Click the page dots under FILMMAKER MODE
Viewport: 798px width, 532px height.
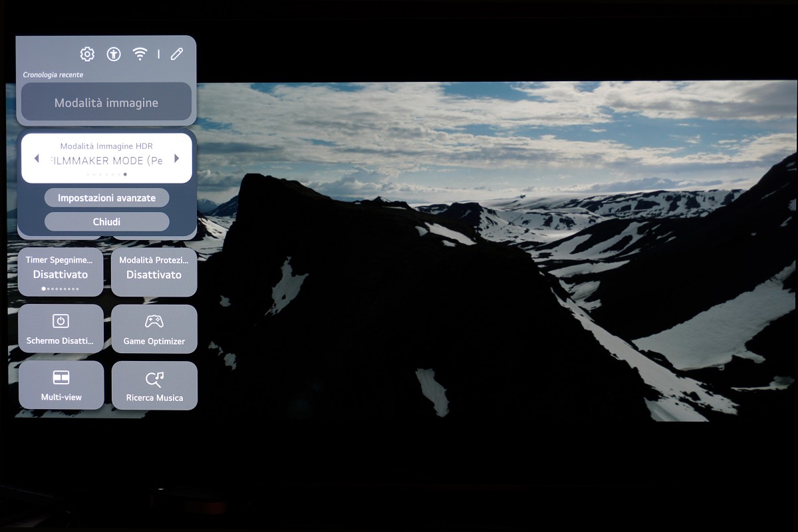point(106,174)
